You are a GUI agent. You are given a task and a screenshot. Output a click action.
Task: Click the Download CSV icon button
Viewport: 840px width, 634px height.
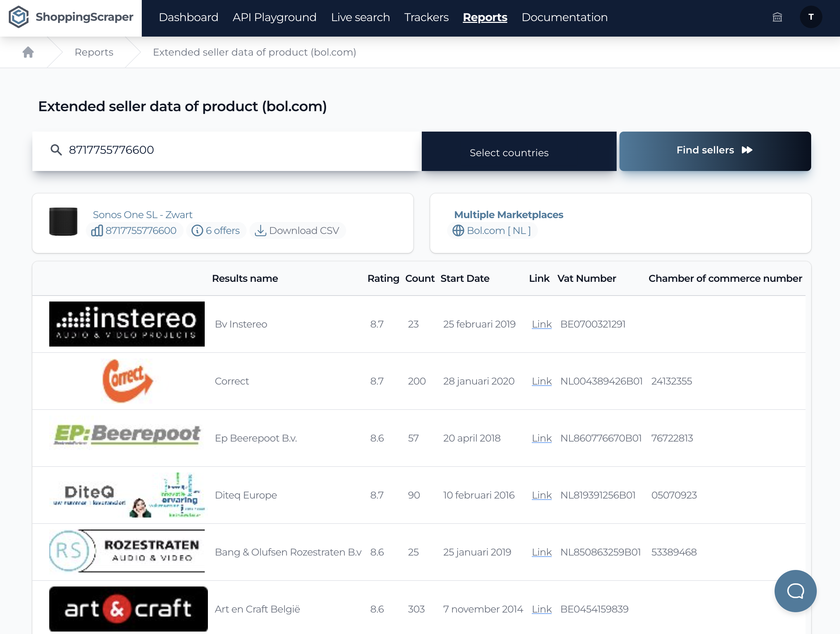coord(297,230)
